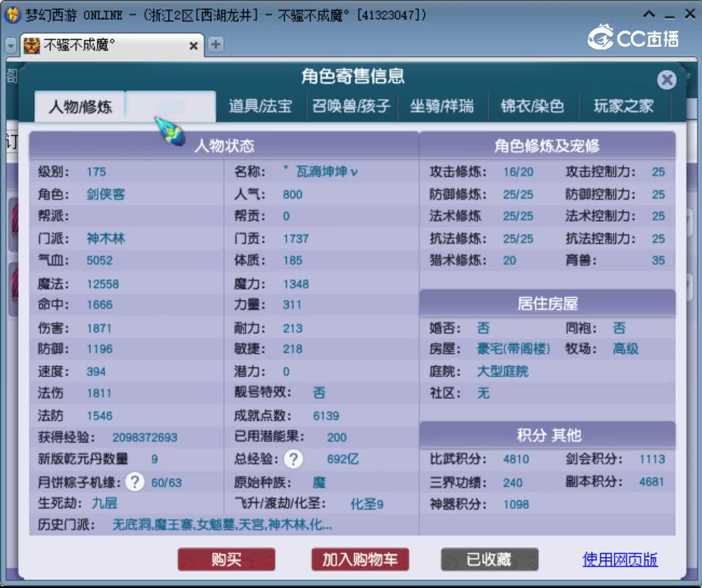Click 生死劫 value 九层

(x=104, y=503)
